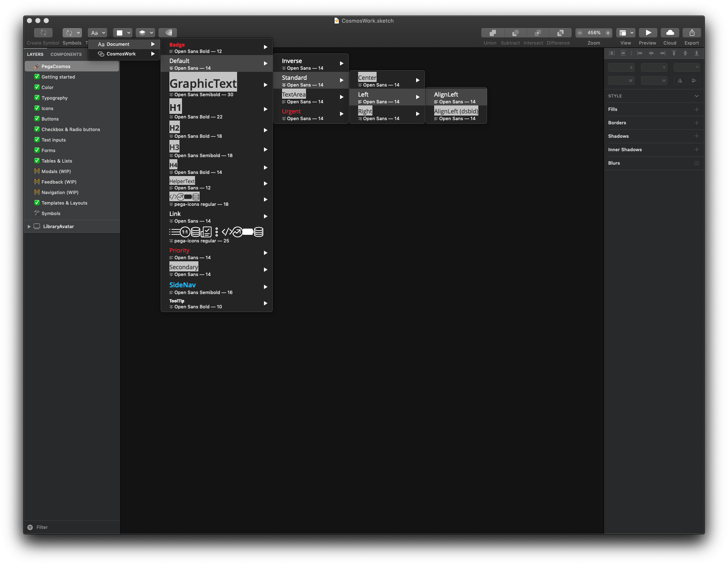Screen dimensions: 728x565
Task: Click the Symbols toolbar icon
Action: (x=71, y=32)
